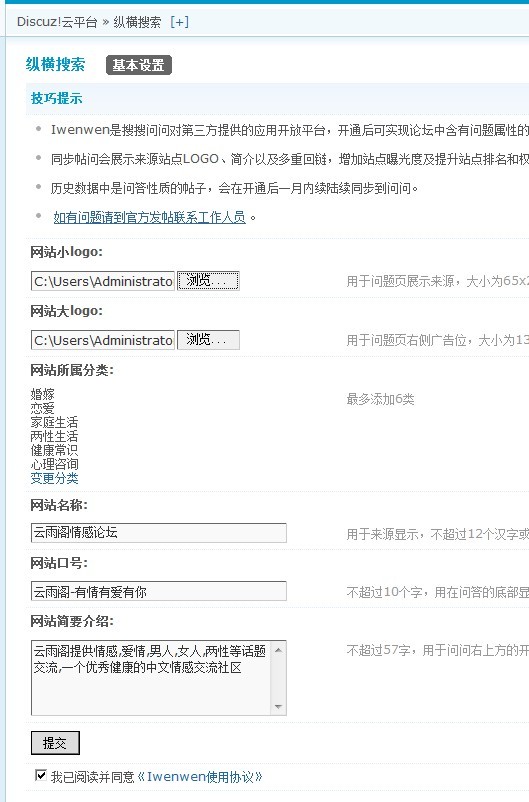The width and height of the screenshot is (529, 802).
Task: Submit the form with 提交 button
Action: pyautogui.click(x=55, y=743)
